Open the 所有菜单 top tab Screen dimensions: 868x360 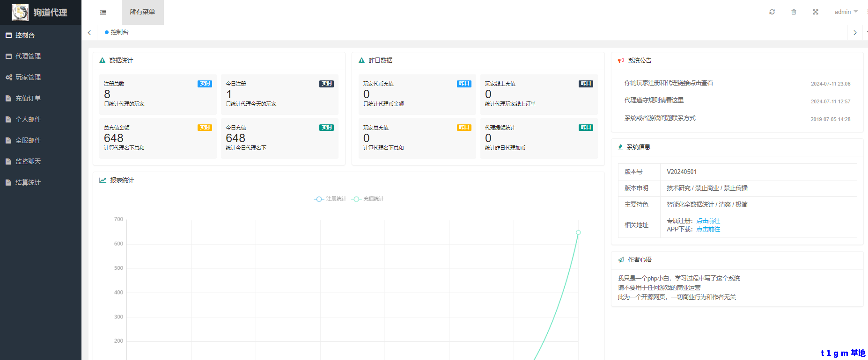pyautogui.click(x=142, y=12)
